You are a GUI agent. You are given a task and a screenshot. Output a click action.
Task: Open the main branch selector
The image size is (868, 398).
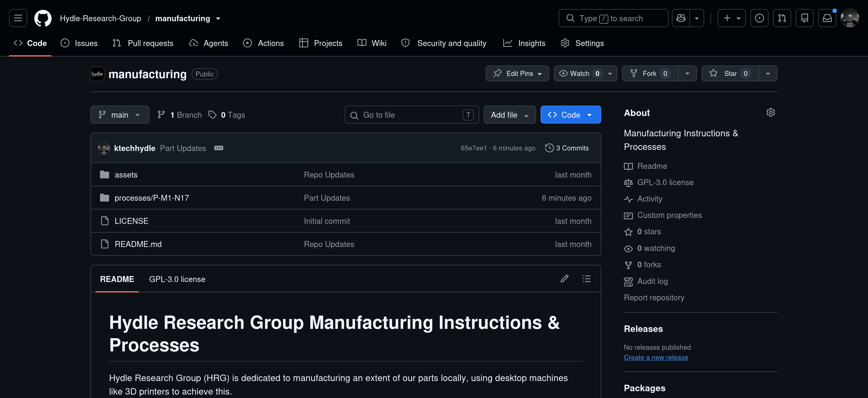coord(120,115)
